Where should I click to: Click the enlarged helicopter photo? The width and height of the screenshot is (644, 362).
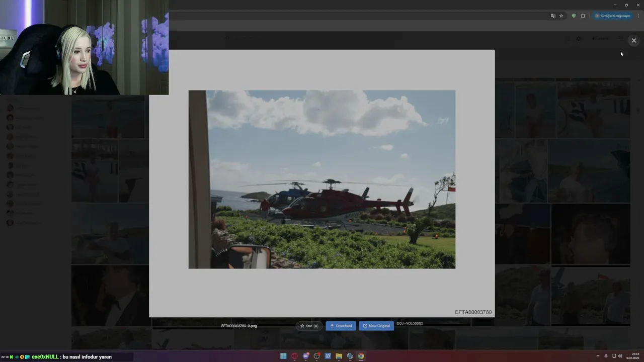pyautogui.click(x=321, y=179)
